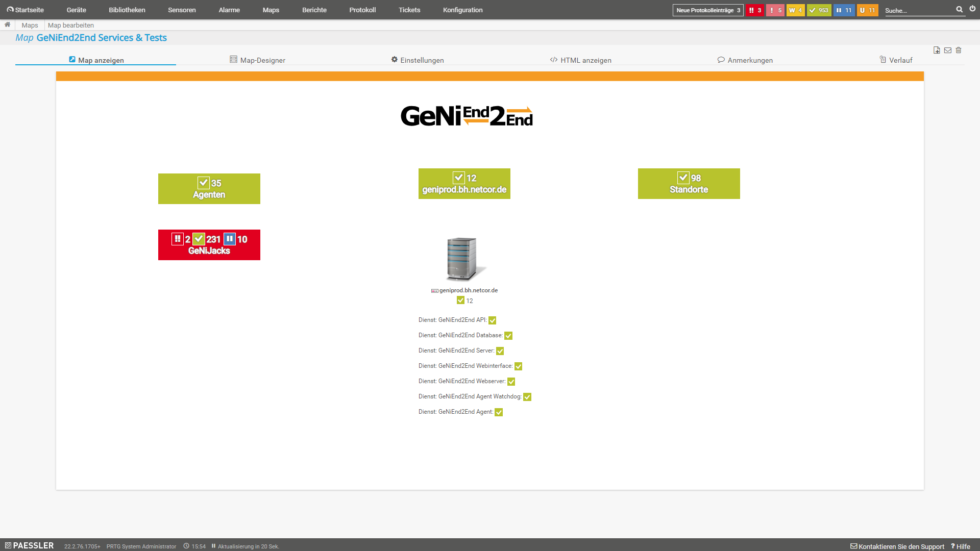Focus the Suche search field

coord(919,10)
